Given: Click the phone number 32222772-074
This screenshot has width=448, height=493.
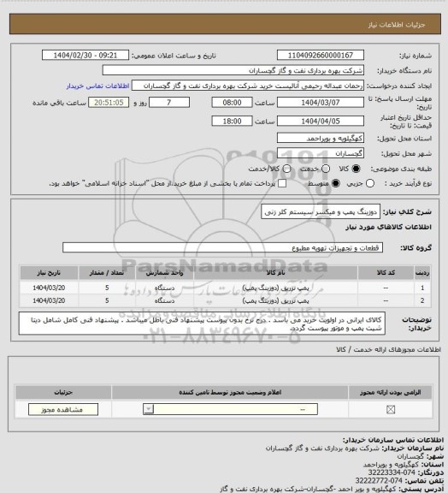Looking at the screenshot, I should click(x=379, y=481).
